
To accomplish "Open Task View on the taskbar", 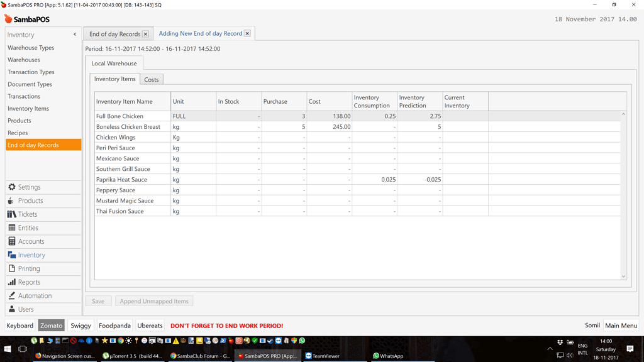I will point(23,349).
